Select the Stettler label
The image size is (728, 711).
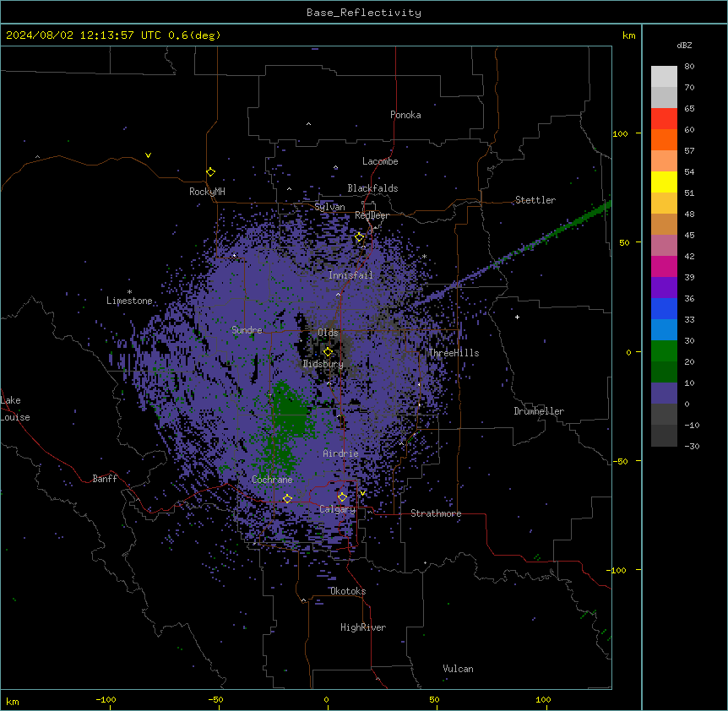pos(535,200)
